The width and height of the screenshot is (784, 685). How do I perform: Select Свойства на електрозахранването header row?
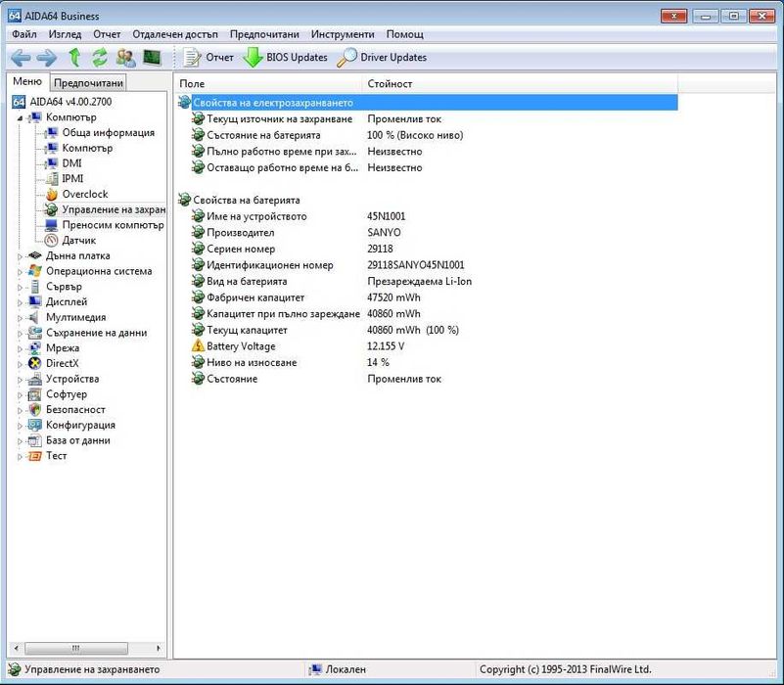pos(428,103)
